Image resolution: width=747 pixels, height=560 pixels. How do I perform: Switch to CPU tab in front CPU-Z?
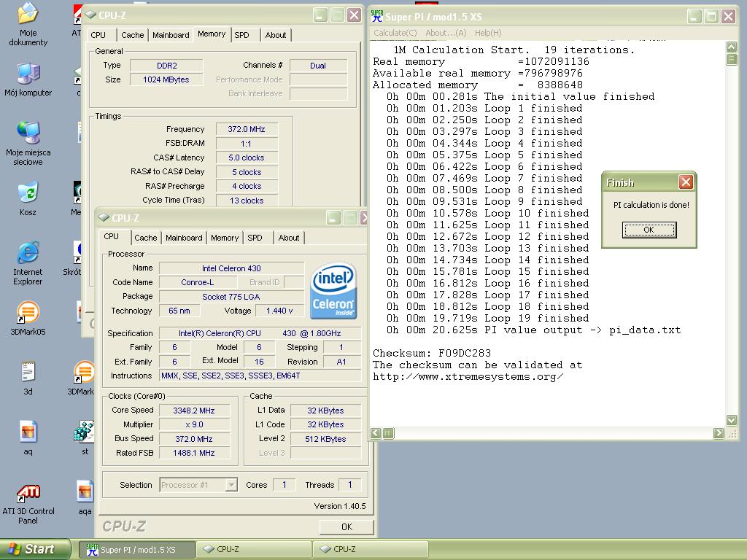111,237
